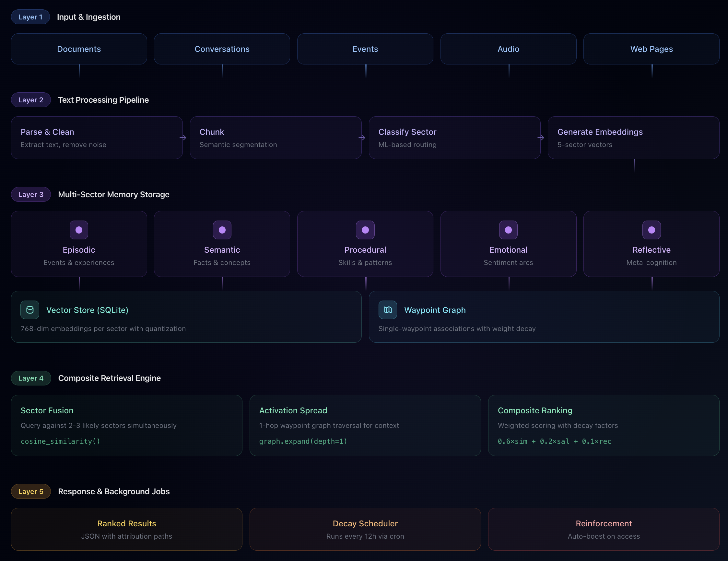The height and width of the screenshot is (561, 728).
Task: Select the Layer 4 badge
Action: coord(31,378)
